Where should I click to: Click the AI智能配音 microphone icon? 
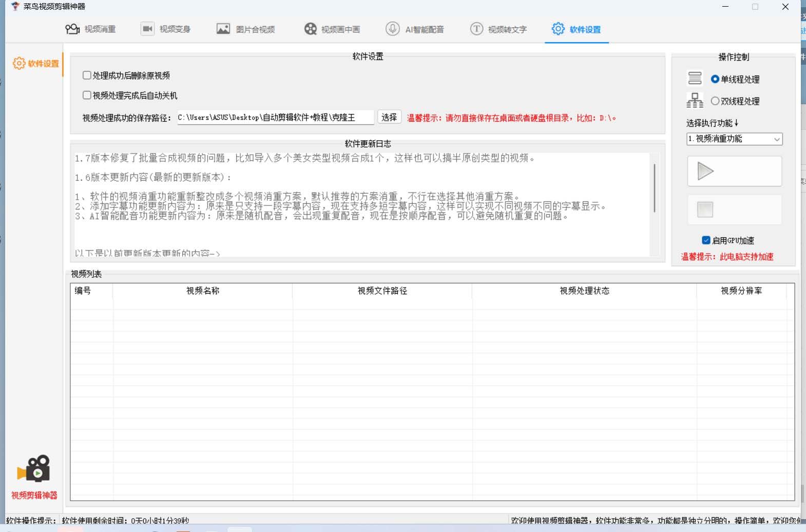[x=393, y=29]
